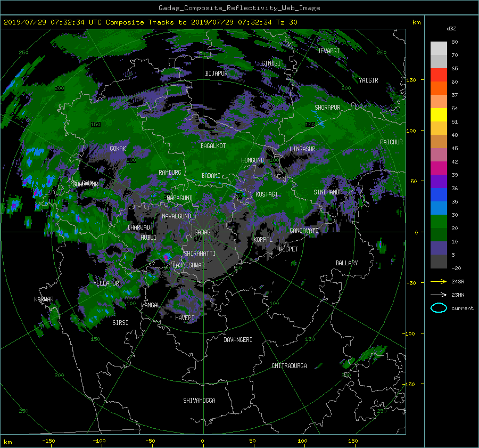479x448 pixels.
Task: Click the SINDGI city label
Action: 271,63
